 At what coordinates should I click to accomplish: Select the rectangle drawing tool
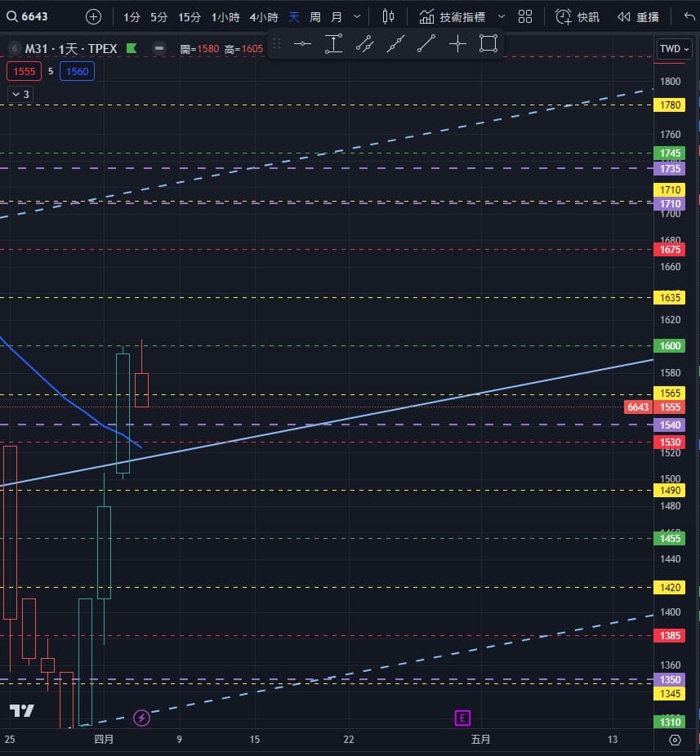tap(488, 44)
